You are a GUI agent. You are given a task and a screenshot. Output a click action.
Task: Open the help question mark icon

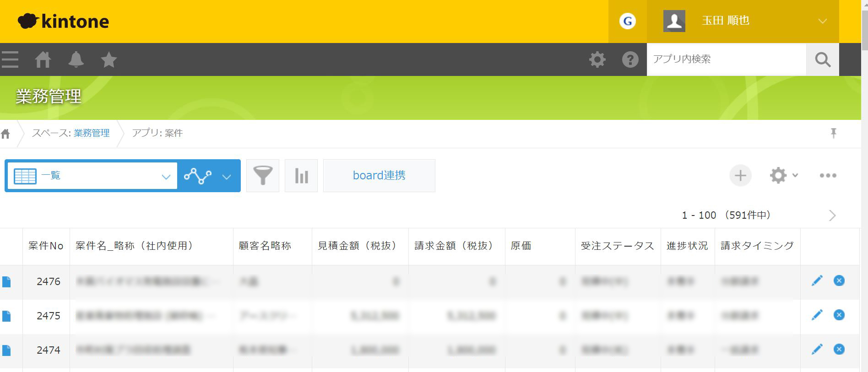click(x=630, y=59)
